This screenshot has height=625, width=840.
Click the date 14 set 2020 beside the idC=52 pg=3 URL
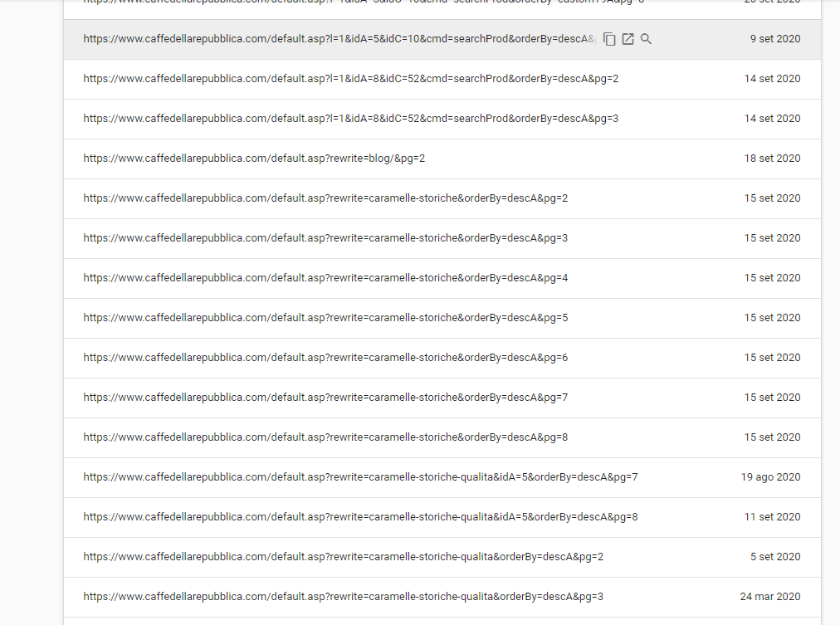[772, 119]
